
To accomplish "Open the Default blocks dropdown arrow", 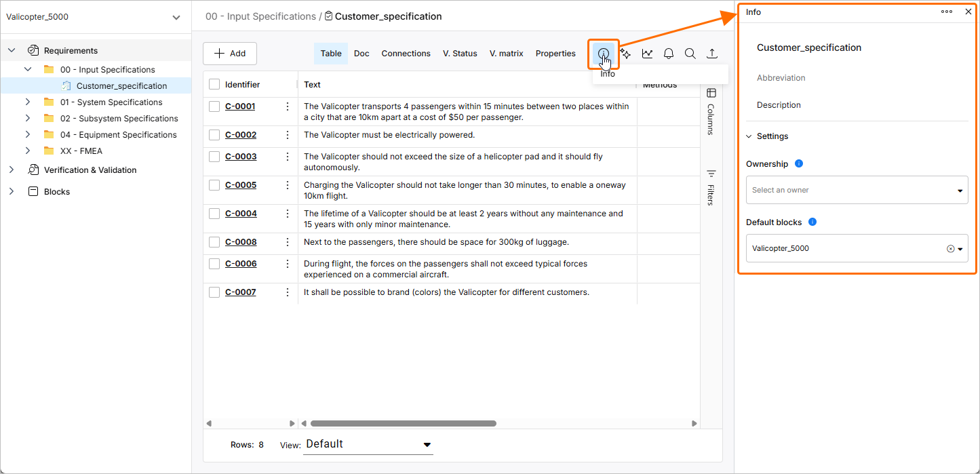I will (x=960, y=249).
